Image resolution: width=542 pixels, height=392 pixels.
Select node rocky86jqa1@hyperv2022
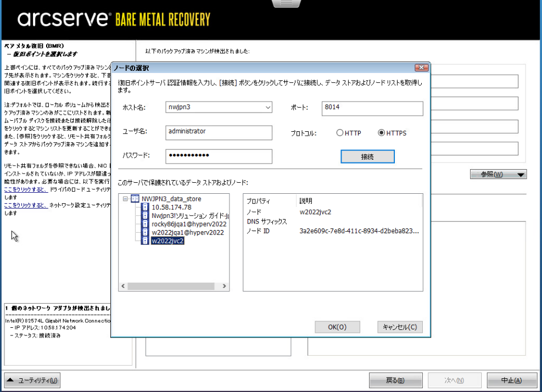189,224
